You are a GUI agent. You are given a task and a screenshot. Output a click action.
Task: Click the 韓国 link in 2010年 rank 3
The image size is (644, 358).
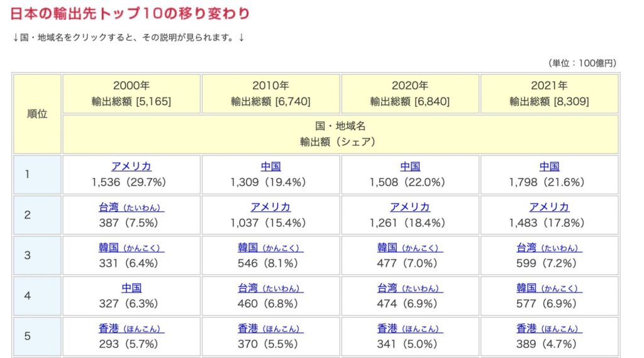click(x=270, y=247)
